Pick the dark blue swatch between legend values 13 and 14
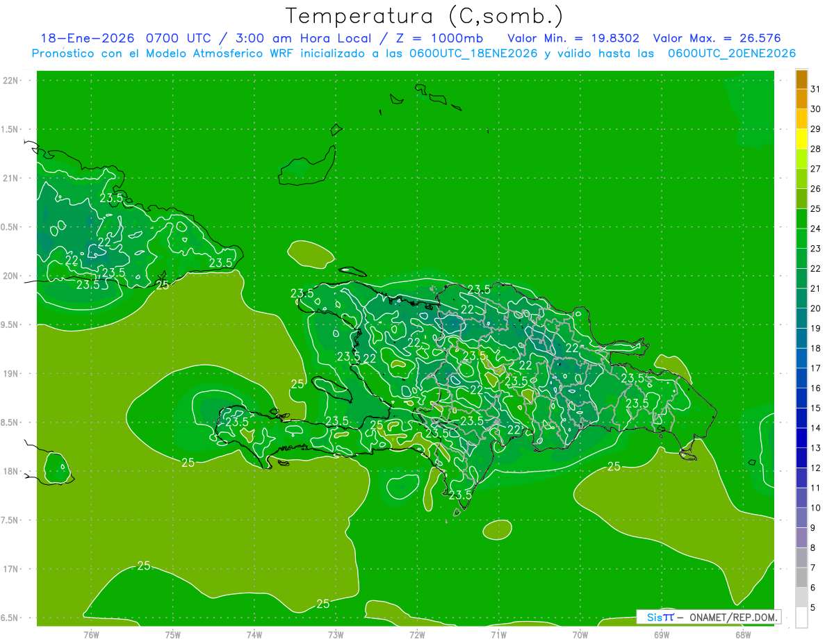This screenshot has width=834, height=644. click(801, 438)
